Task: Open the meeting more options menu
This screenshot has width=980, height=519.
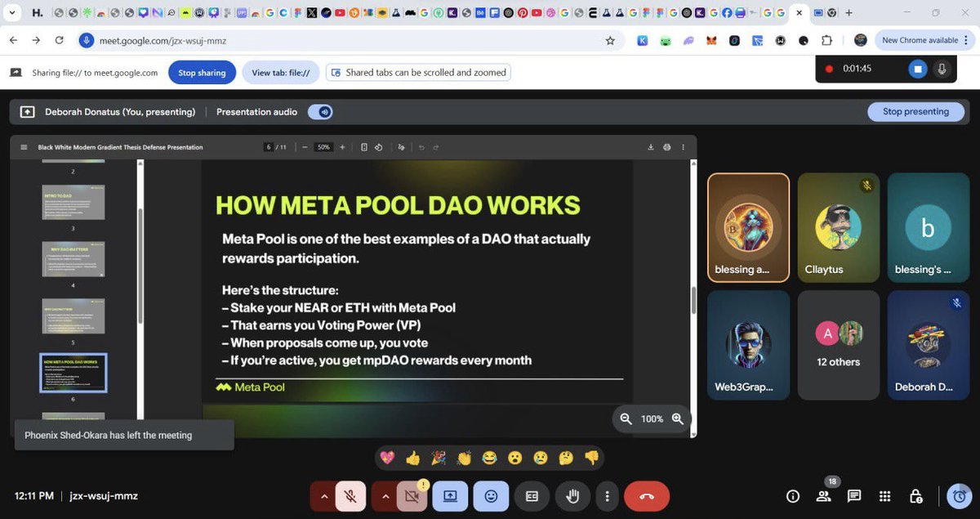Action: 608,496
